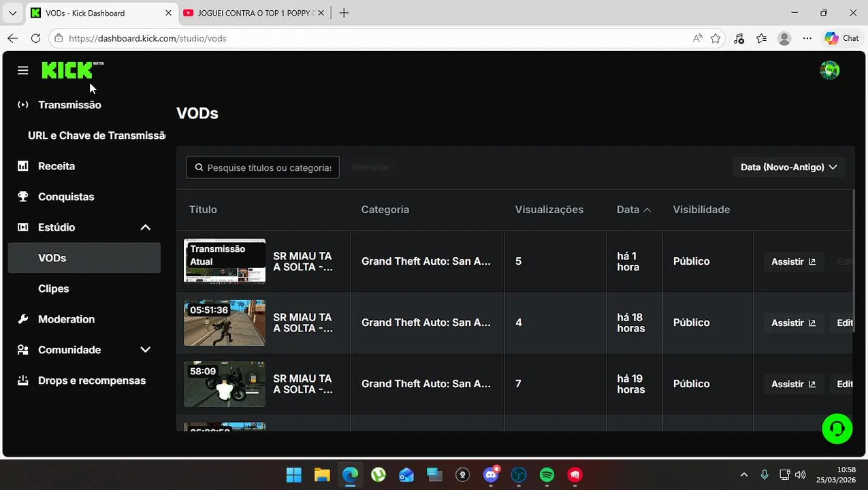Click the Visibilidade column header

tap(701, 210)
